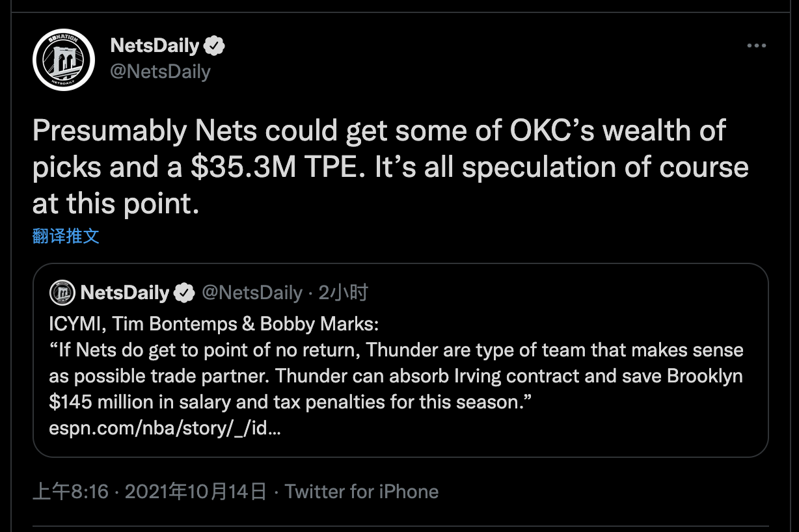Click the quoted tweet's 2小时 timestamp

click(343, 293)
